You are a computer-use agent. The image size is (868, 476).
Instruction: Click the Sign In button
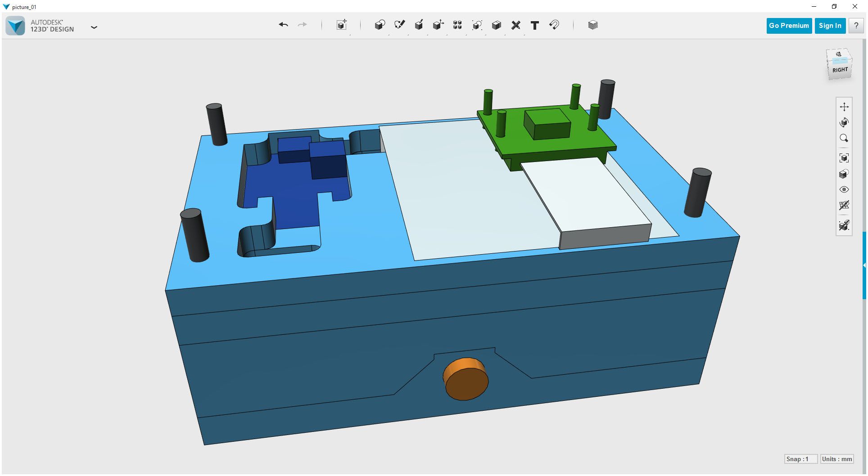tap(830, 26)
